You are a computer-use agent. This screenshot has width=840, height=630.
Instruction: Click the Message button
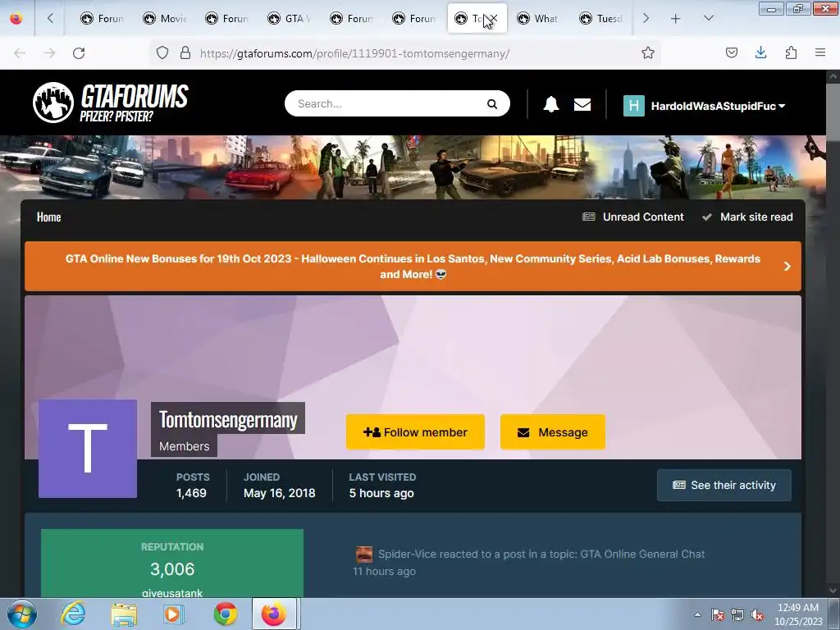click(552, 431)
